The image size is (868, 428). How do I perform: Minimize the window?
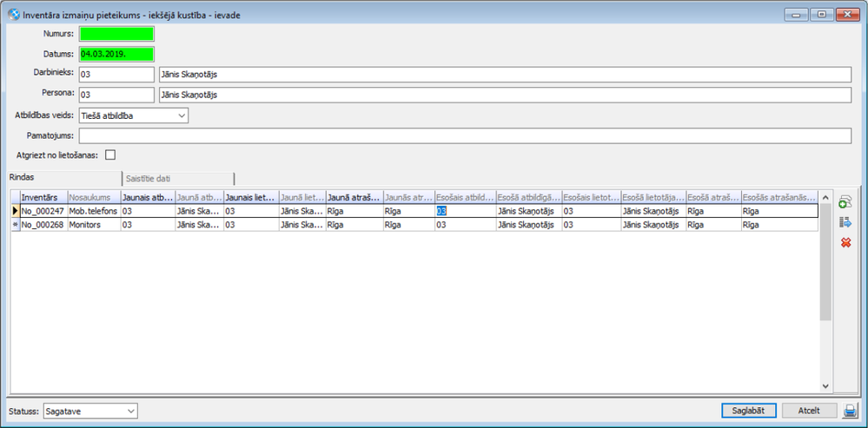(x=796, y=15)
